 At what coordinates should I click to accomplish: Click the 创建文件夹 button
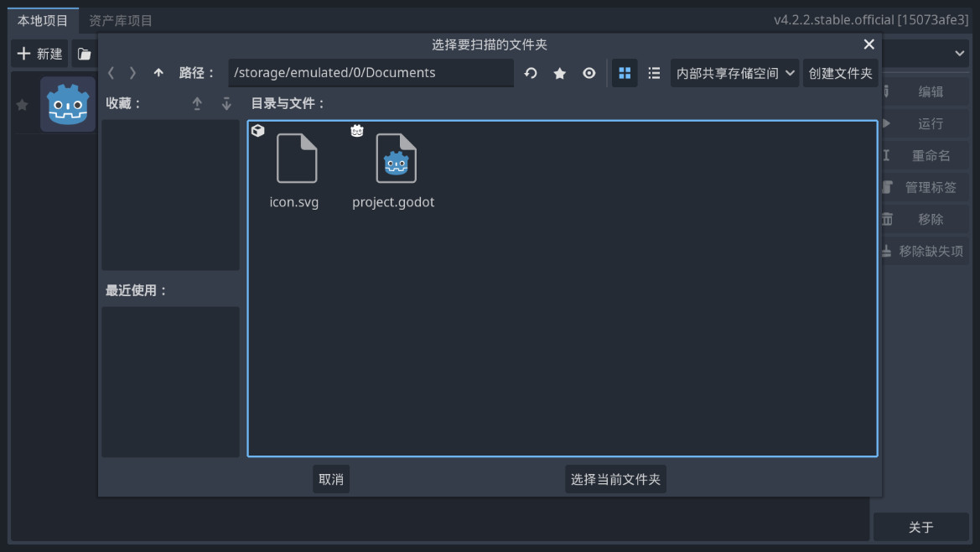pos(840,73)
